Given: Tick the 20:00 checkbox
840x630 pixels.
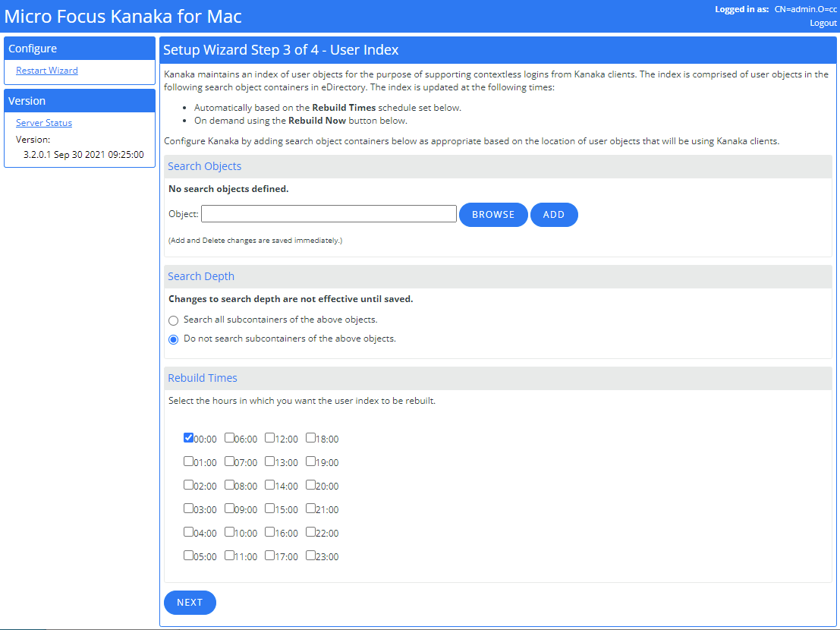Looking at the screenshot, I should (310, 485).
